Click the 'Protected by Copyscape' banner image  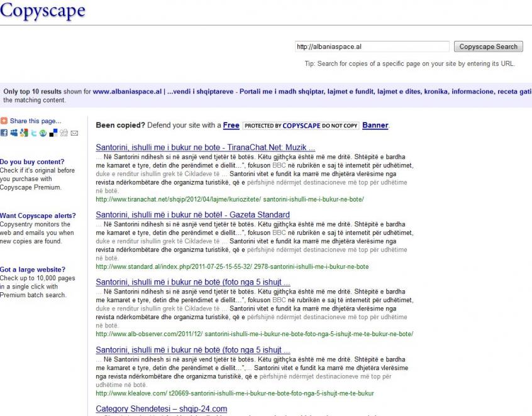pyautogui.click(x=301, y=126)
